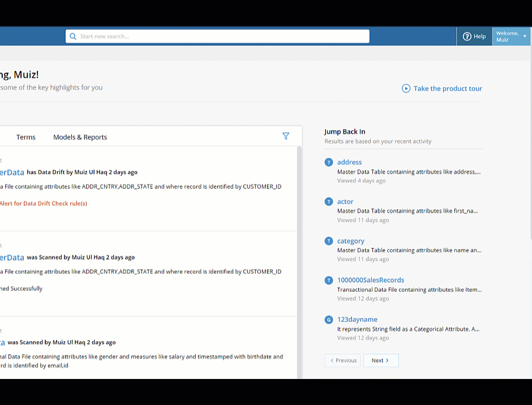Viewport: 532px width, 405px height.
Task: Click the search magnifier icon
Action: tap(72, 36)
